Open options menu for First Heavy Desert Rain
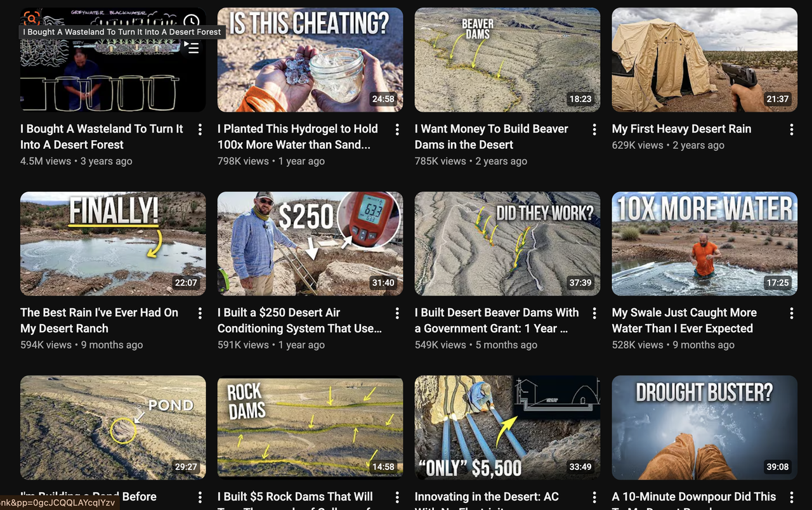 [792, 129]
